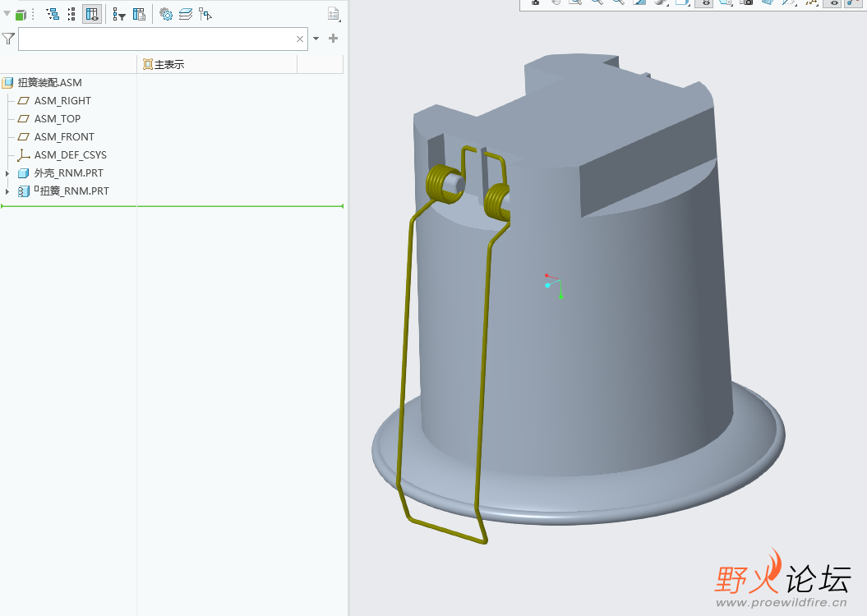
Task: Click the model tree settings gear icon
Action: (166, 14)
